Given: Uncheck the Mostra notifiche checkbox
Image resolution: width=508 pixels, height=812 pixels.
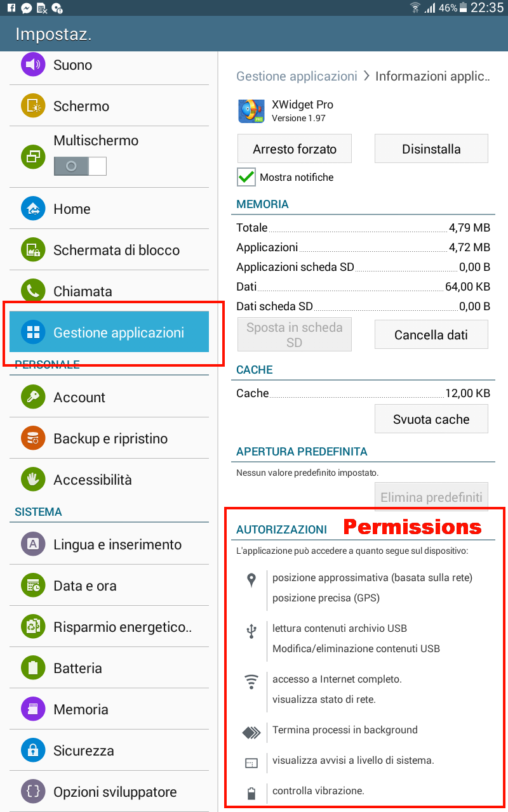Looking at the screenshot, I should 246,177.
